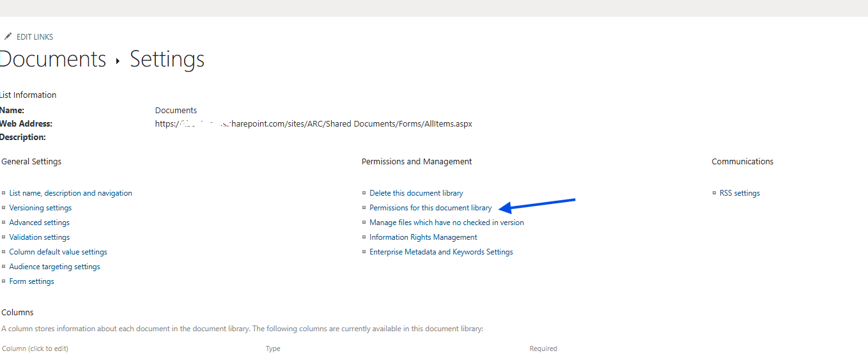The width and height of the screenshot is (868, 360).
Task: Click Delete this document library
Action: point(416,193)
